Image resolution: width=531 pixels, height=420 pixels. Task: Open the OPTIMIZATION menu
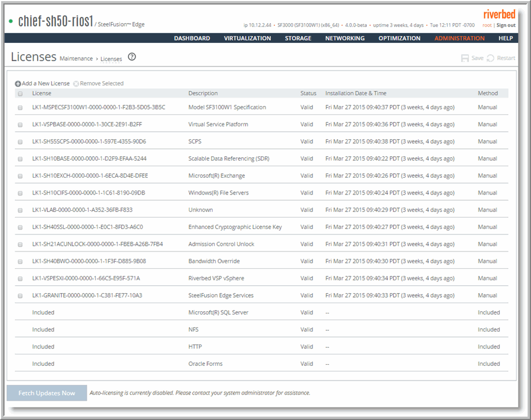point(400,38)
